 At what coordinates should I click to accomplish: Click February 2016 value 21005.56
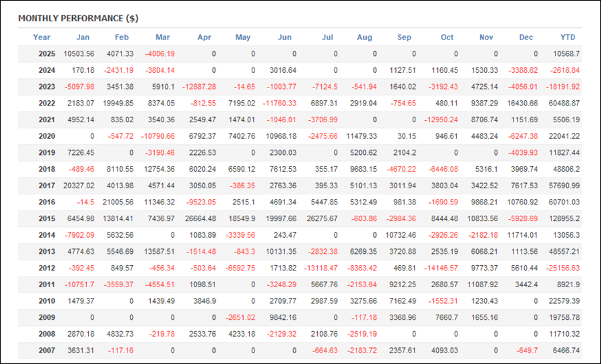[x=118, y=202]
